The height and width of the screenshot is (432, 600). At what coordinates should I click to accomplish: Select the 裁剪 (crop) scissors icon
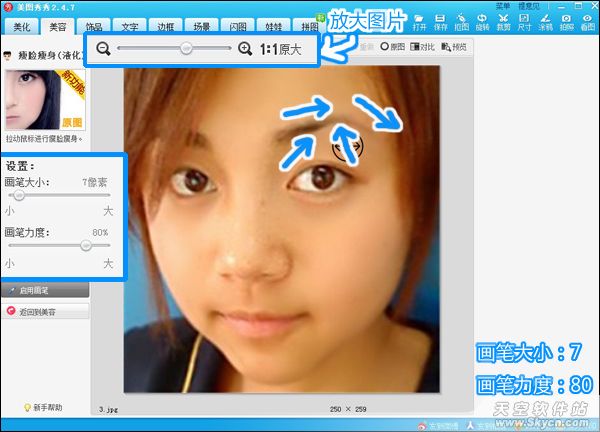[x=503, y=22]
